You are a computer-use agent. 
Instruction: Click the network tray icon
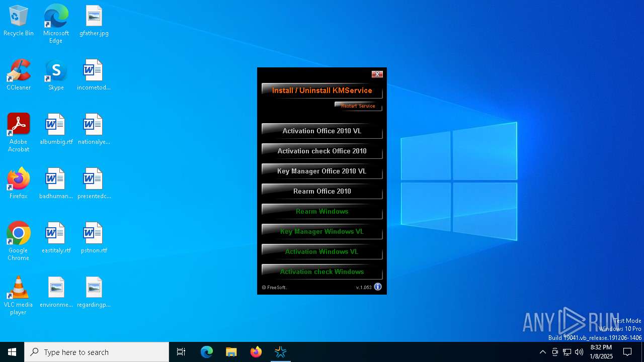[x=567, y=352]
